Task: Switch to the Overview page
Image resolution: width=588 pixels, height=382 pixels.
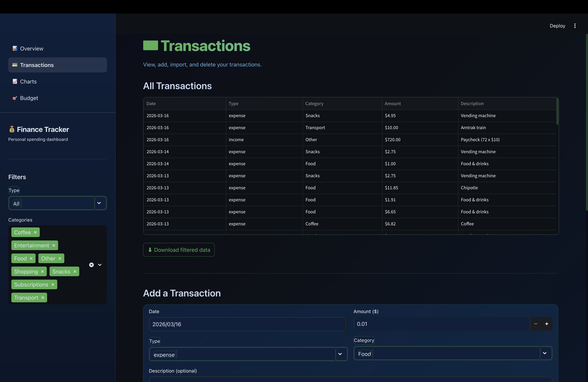Action: pos(31,48)
